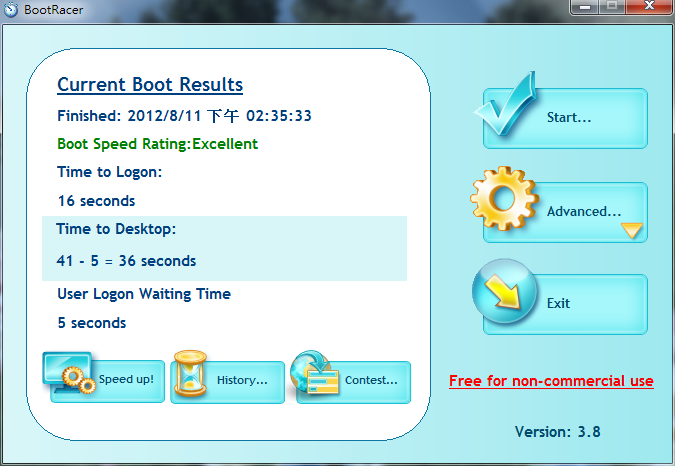Click the hourglass History icon
Viewport: 675px width, 466px height.
coord(190,373)
